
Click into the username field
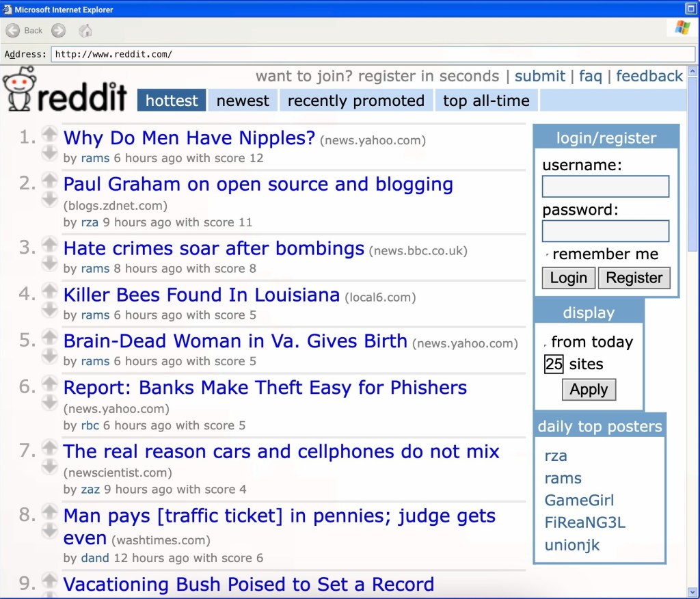606,186
